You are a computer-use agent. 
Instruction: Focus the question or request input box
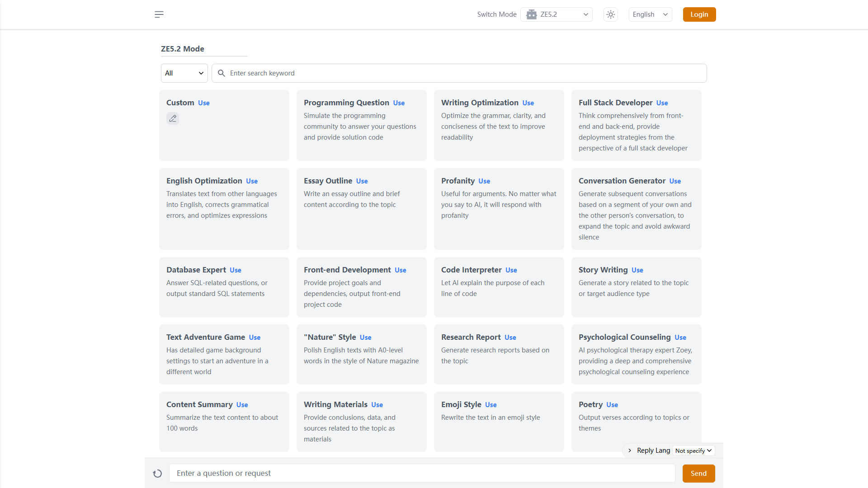click(x=422, y=474)
